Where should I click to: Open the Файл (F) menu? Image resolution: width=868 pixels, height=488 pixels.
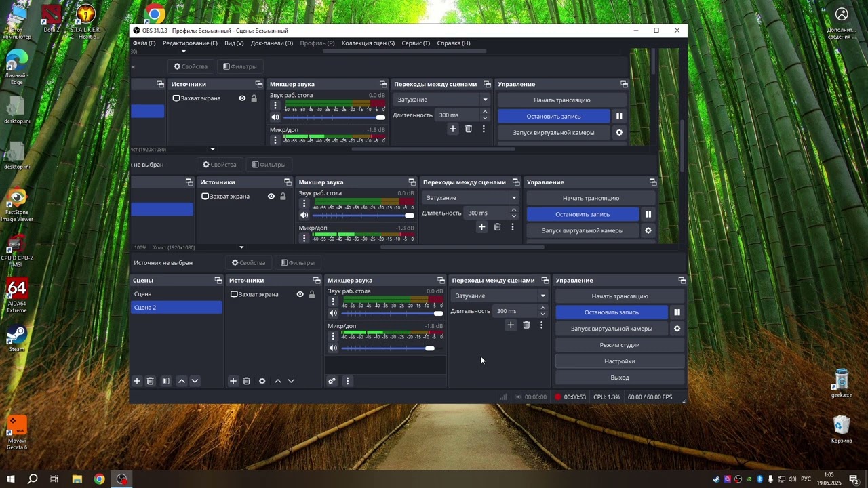tap(144, 43)
